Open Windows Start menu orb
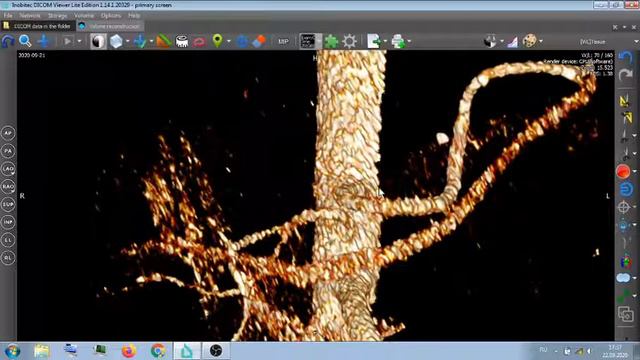This screenshot has height=360, width=640. (x=12, y=351)
